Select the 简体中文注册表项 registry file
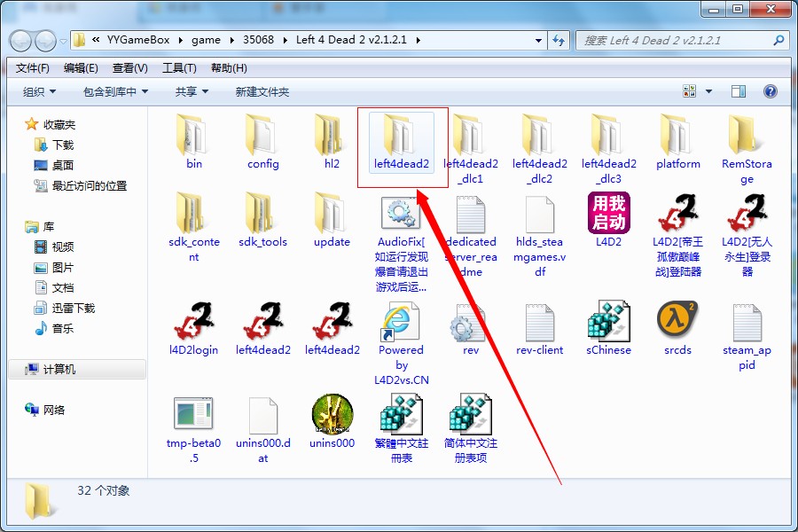This screenshot has height=532, width=798. pyautogui.click(x=470, y=428)
